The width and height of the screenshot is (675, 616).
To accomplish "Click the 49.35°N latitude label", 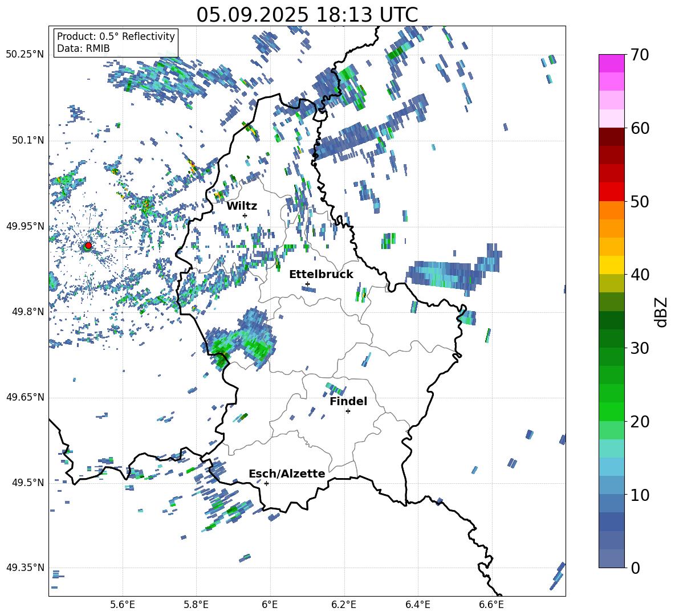I will [x=25, y=568].
